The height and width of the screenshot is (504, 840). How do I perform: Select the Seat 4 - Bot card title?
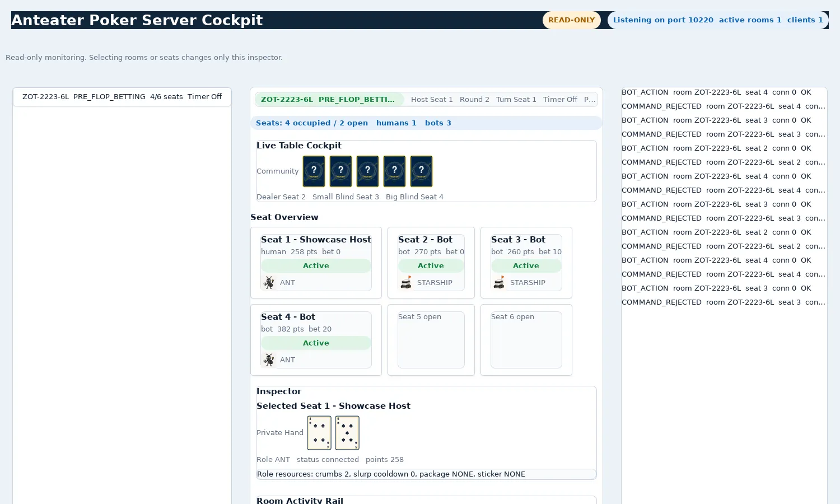[288, 317]
